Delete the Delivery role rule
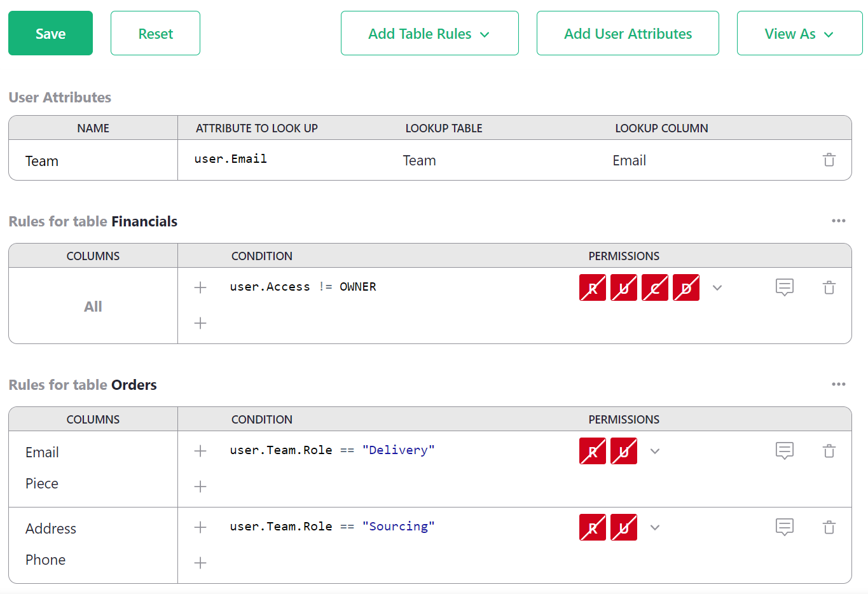The width and height of the screenshot is (868, 594). point(829,451)
